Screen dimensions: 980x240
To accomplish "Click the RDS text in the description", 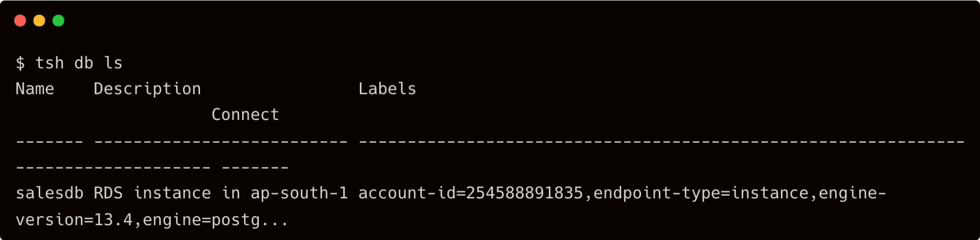I will pos(108,193).
